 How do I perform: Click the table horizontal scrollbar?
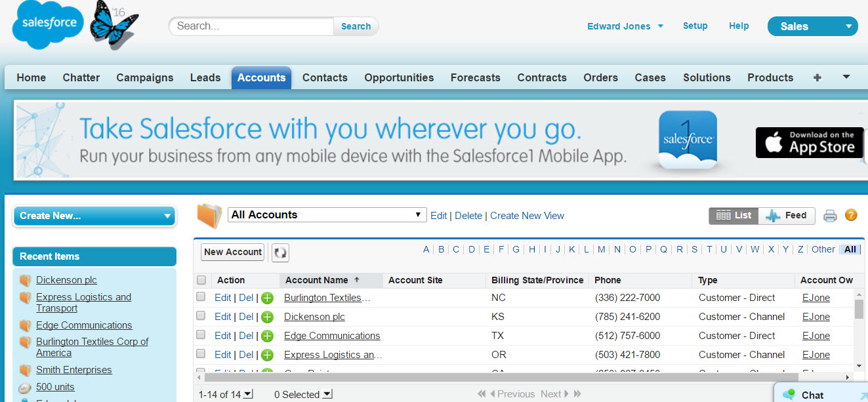pyautogui.click(x=502, y=377)
